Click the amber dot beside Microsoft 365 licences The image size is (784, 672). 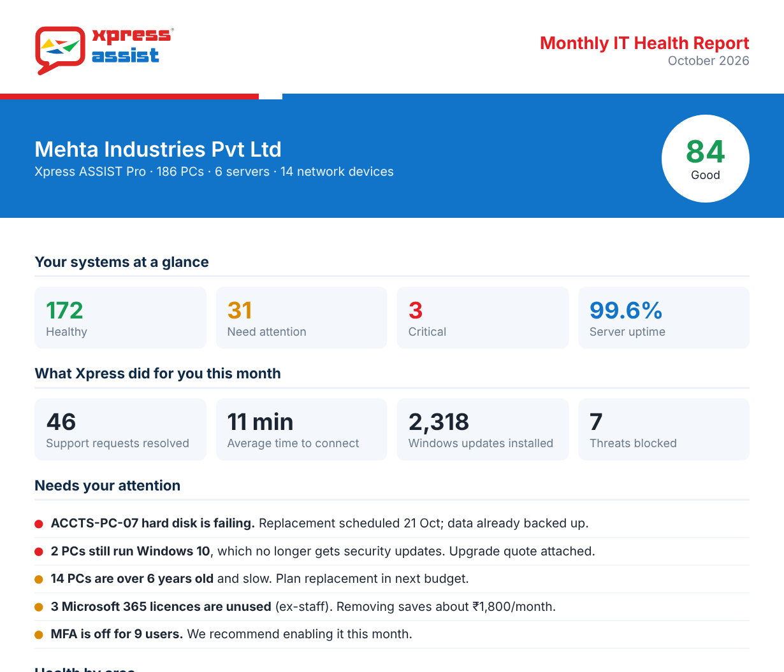coord(39,607)
